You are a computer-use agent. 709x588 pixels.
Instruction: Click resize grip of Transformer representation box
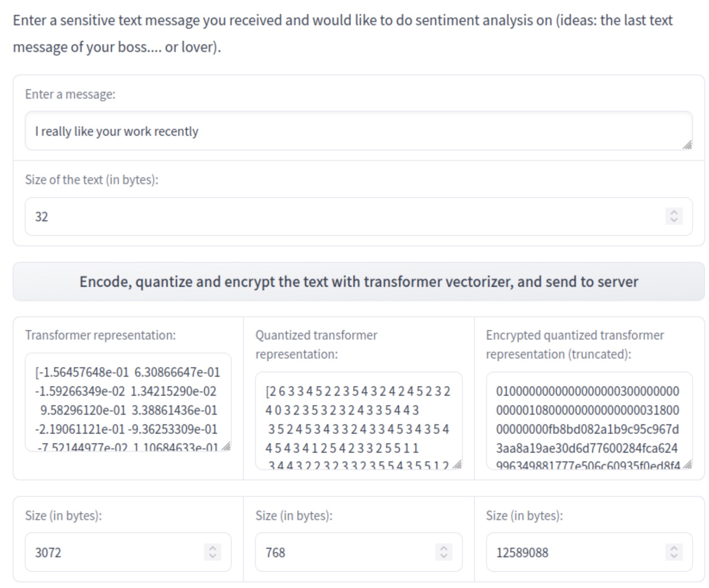(227, 447)
